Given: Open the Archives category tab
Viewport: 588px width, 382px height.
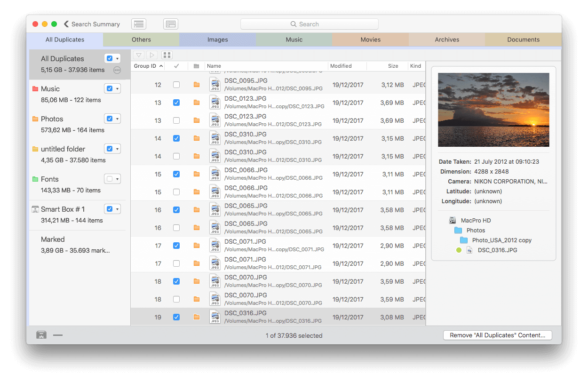Looking at the screenshot, I should click(x=446, y=40).
